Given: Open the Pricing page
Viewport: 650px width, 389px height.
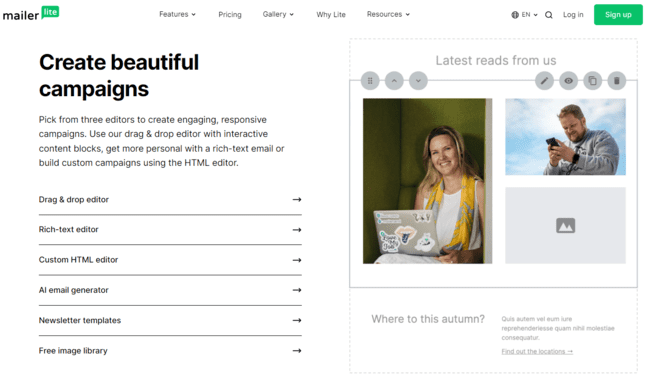Looking at the screenshot, I should (x=230, y=15).
